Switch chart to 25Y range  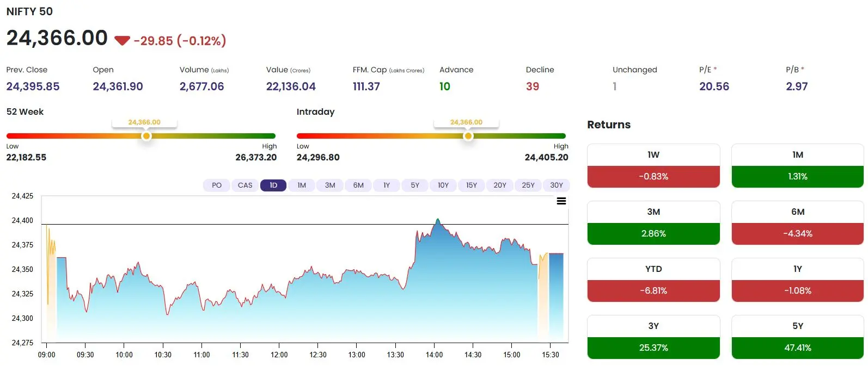pyautogui.click(x=528, y=185)
